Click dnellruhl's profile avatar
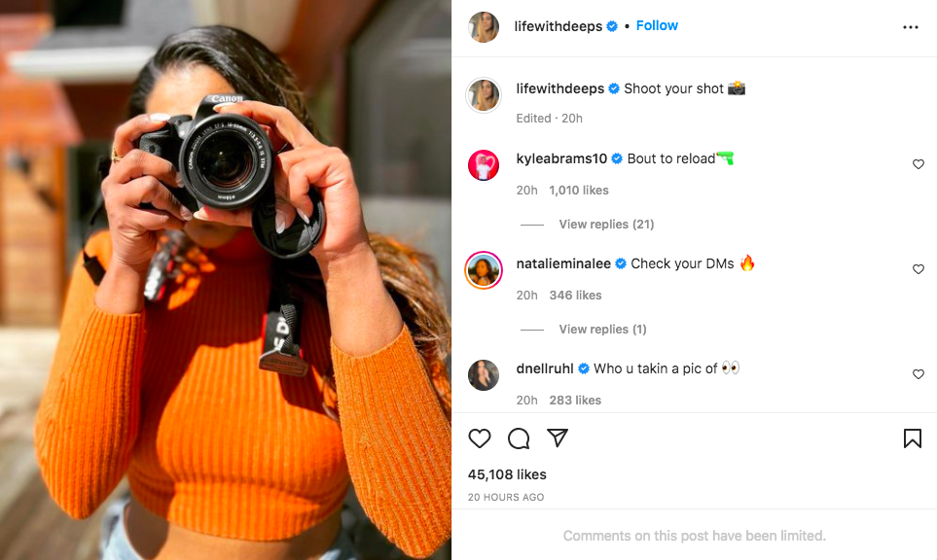 [x=484, y=375]
